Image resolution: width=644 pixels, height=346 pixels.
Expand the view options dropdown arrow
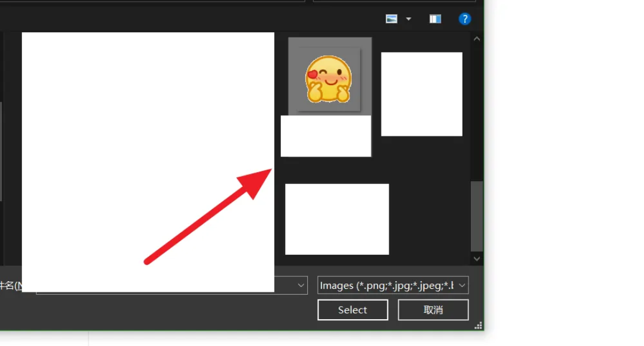coord(408,19)
